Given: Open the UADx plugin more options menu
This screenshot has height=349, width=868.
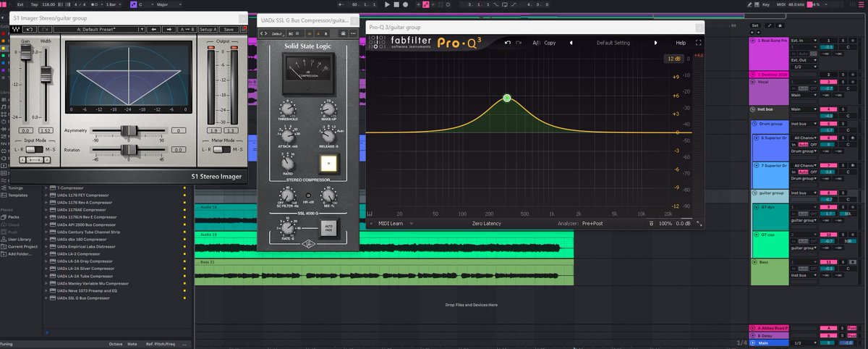Looking at the screenshot, I should pyautogui.click(x=352, y=34).
